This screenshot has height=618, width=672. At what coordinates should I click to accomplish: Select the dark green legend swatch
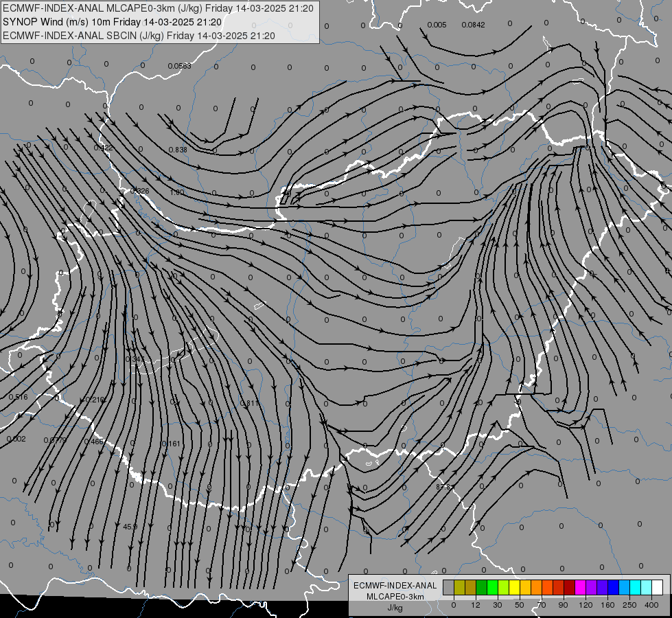pyautogui.click(x=482, y=587)
